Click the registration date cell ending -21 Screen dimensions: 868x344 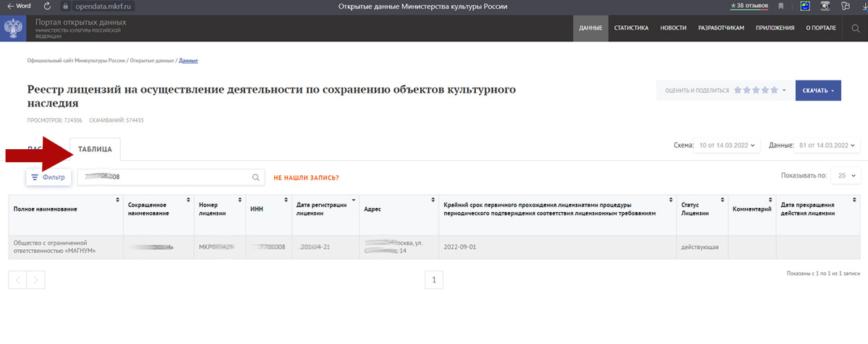click(x=326, y=247)
